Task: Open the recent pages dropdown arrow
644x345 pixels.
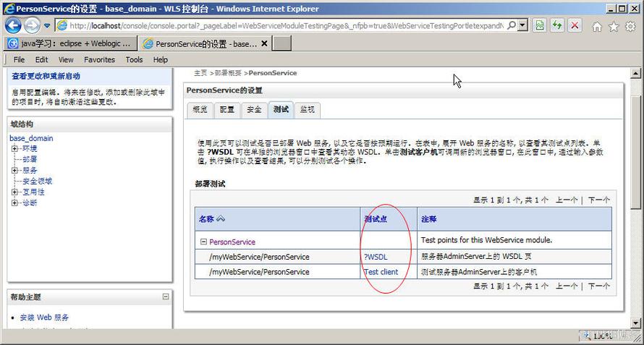Action: coord(47,26)
